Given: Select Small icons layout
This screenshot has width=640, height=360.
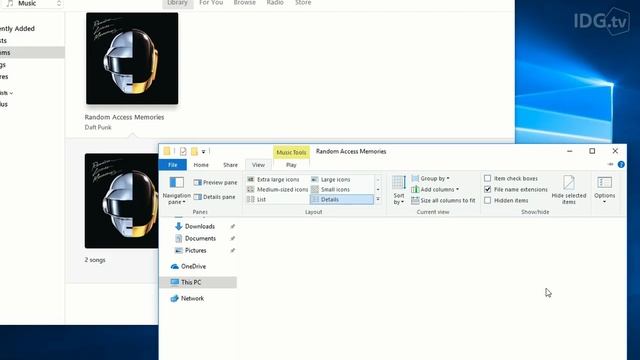Looking at the screenshot, I should (331, 189).
